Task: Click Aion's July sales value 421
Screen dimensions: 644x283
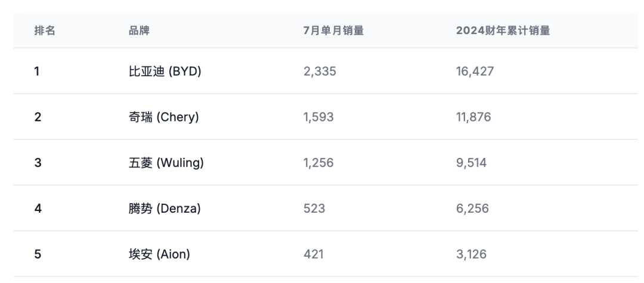Action: 313,254
